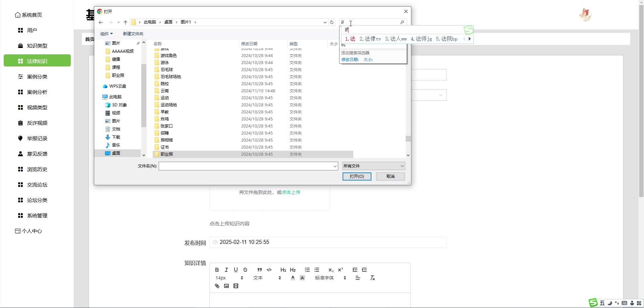Go back in the file dialog
Image resolution: width=644 pixels, height=308 pixels.
click(x=101, y=22)
